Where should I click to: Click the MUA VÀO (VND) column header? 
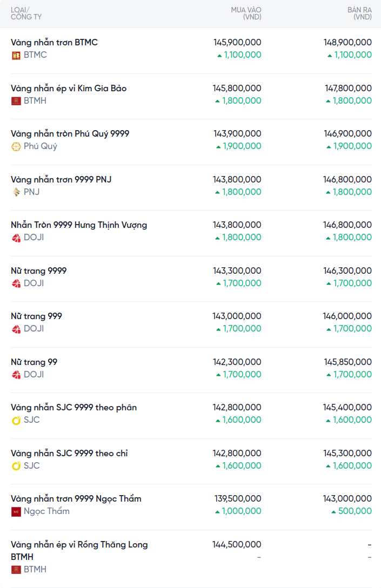point(246,13)
